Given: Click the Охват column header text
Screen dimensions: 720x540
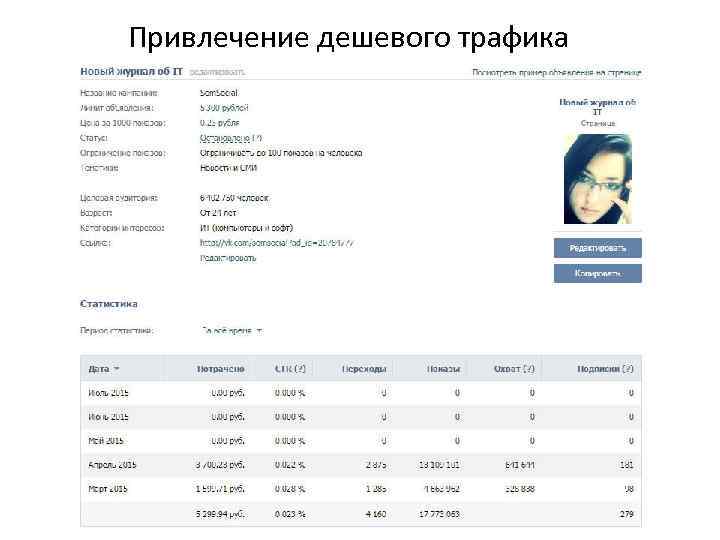Looking at the screenshot, I should [x=507, y=369].
